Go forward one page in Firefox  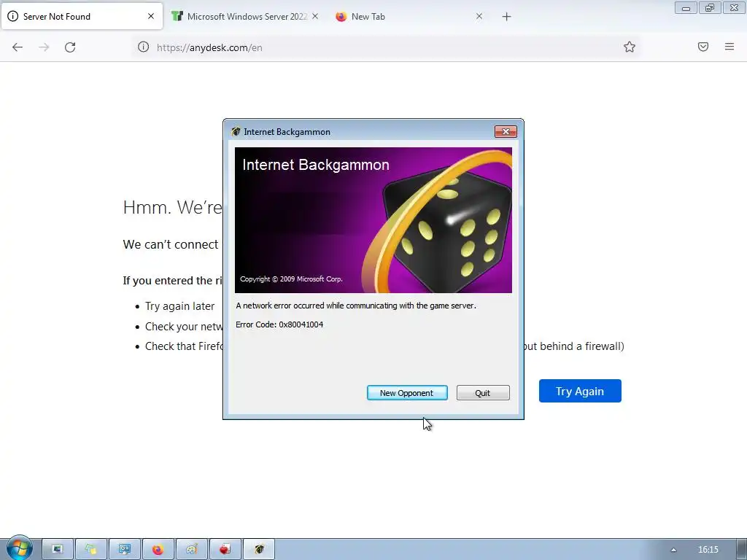point(44,47)
